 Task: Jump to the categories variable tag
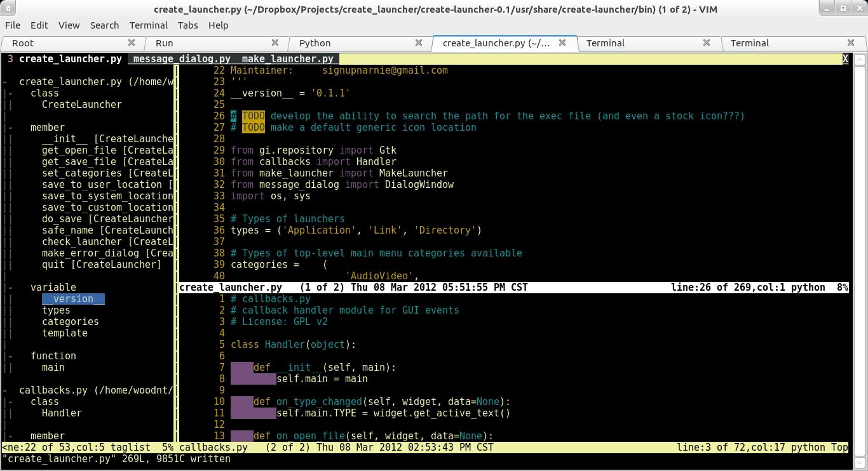click(x=71, y=321)
